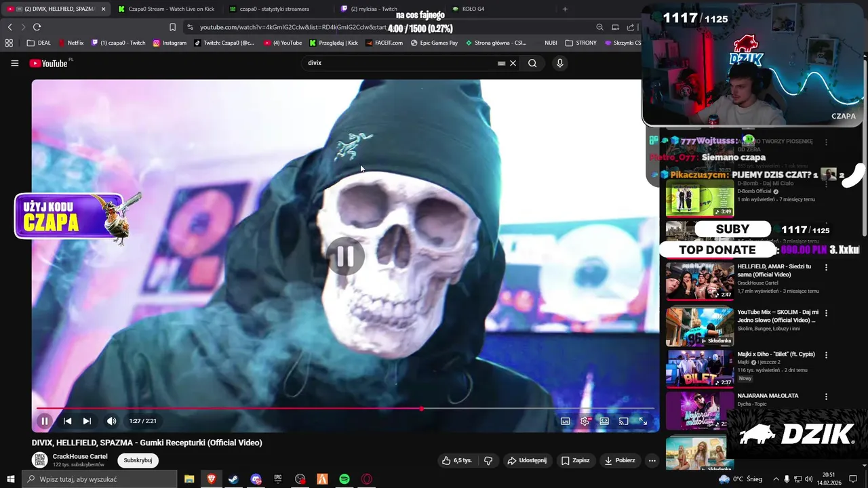The height and width of the screenshot is (488, 868).
Task: Open thumbnail for 'Majki x Diho - Bilet'
Action: click(x=700, y=368)
